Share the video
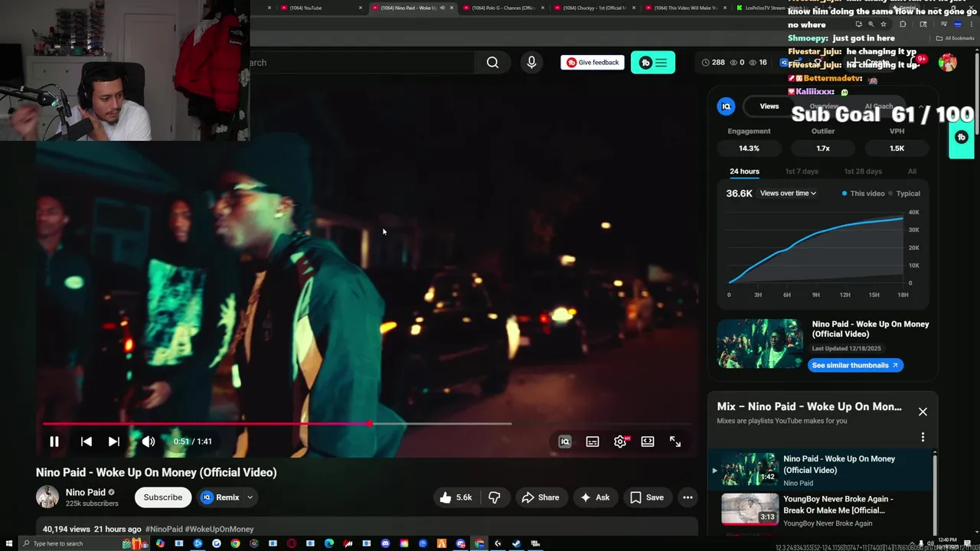The image size is (980, 551). [541, 497]
